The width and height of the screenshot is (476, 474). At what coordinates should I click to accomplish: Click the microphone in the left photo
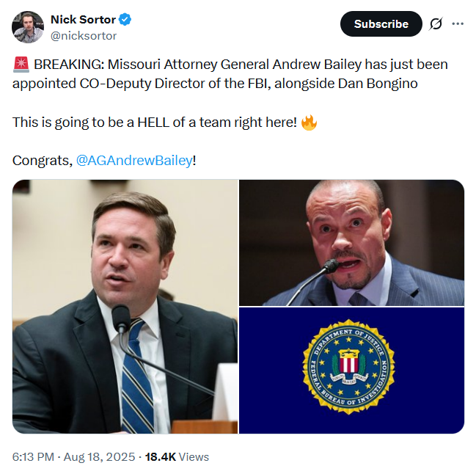pyautogui.click(x=122, y=321)
